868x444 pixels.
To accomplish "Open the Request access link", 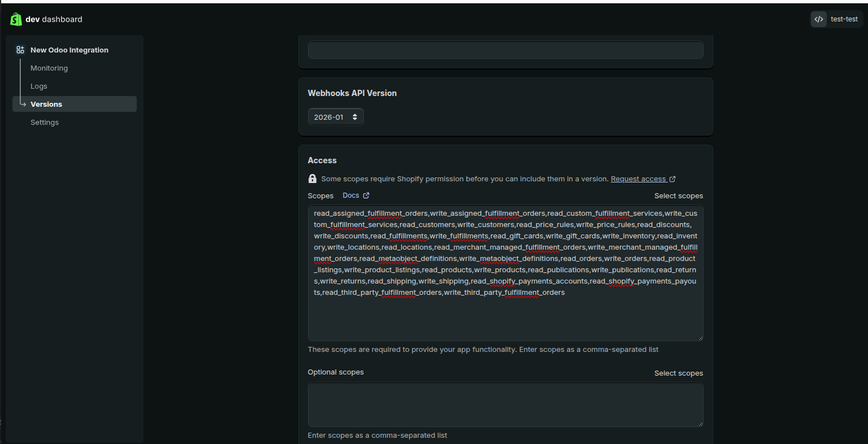I will [x=637, y=179].
